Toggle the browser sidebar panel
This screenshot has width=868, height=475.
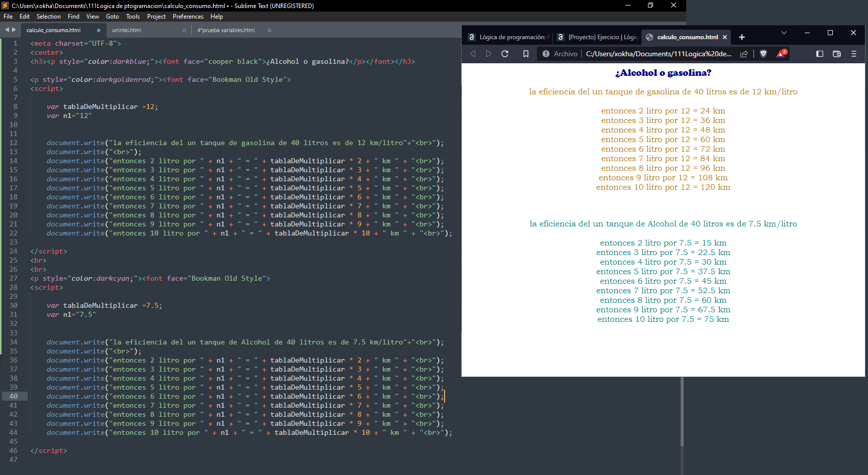pyautogui.click(x=820, y=54)
